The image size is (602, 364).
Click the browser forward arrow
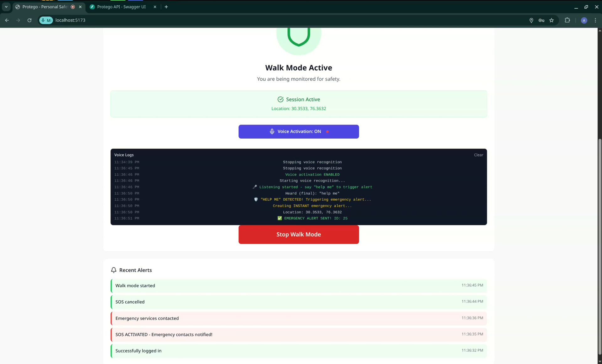pyautogui.click(x=18, y=20)
